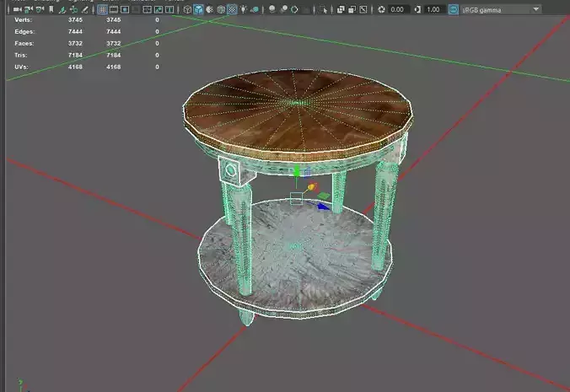The height and width of the screenshot is (392, 570).
Task: Toggle 2D Pan/Zoom icon
Action: click(x=73, y=9)
